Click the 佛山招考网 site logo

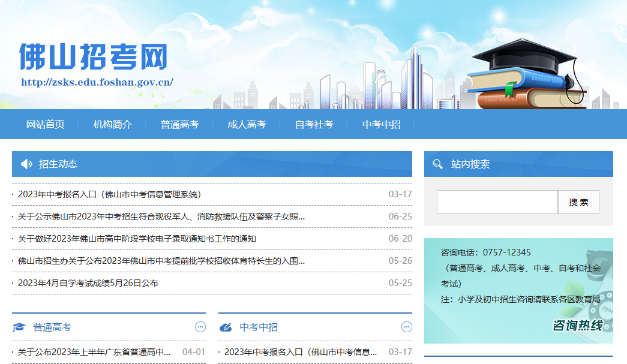[x=93, y=57]
